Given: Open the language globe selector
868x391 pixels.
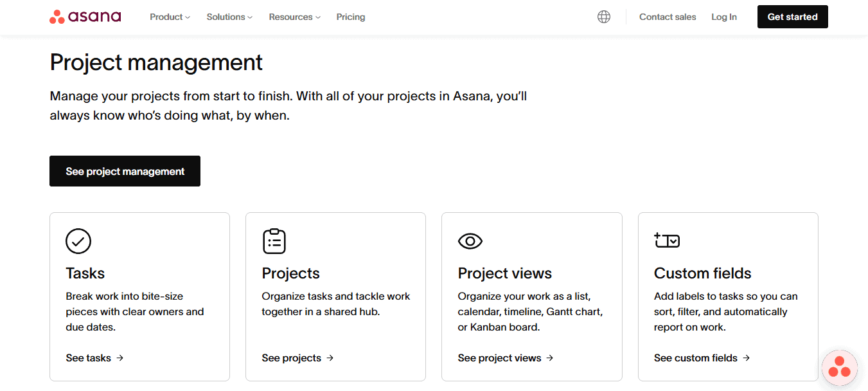Looking at the screenshot, I should 604,17.
